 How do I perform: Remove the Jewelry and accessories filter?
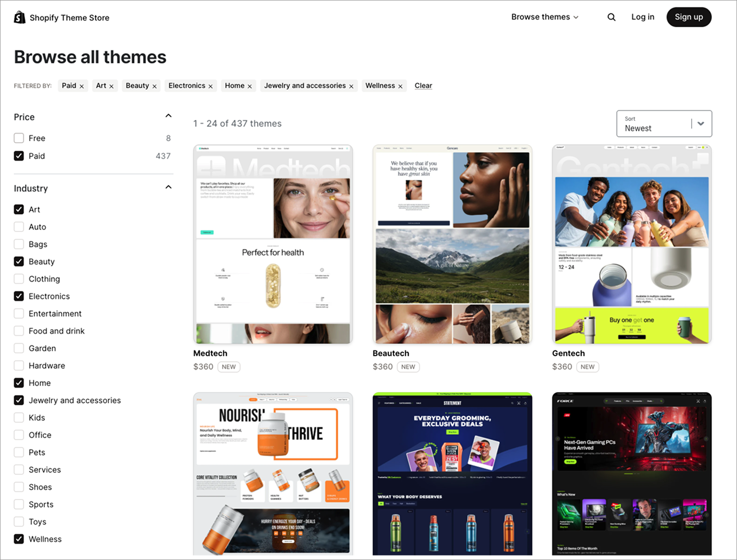(x=351, y=86)
